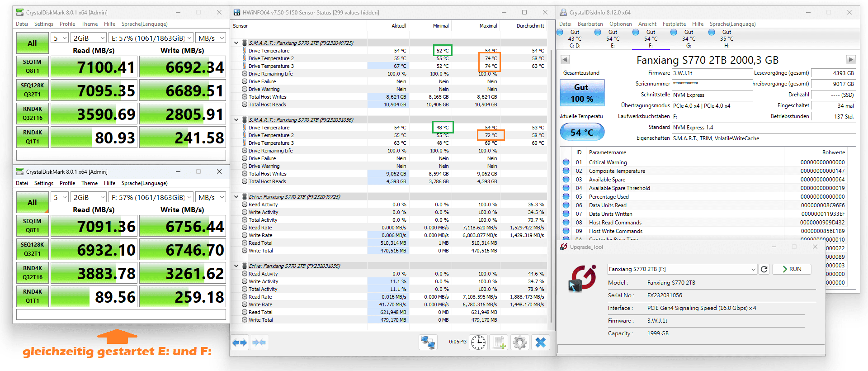This screenshot has width=868, height=371.
Task: Click Firmware field showing 3.W.J.1t
Action: coord(712,73)
